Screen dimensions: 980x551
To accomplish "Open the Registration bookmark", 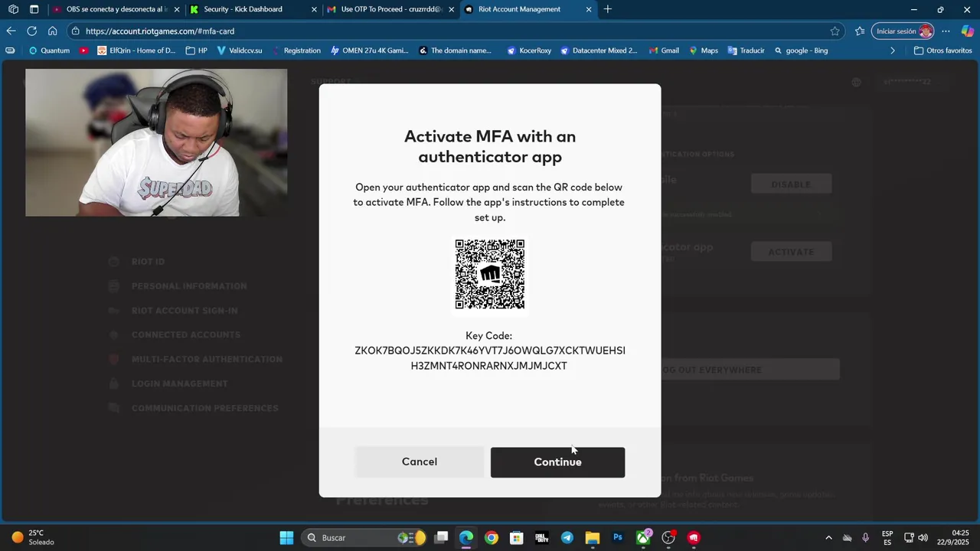I will click(x=296, y=51).
